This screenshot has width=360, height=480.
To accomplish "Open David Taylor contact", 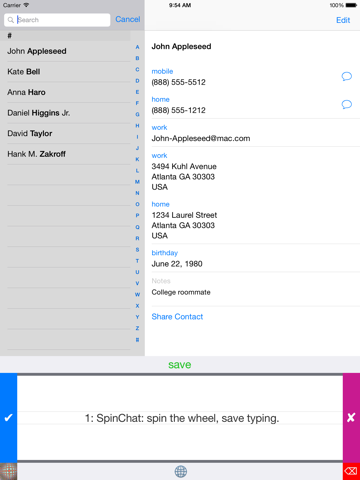I will (65, 133).
